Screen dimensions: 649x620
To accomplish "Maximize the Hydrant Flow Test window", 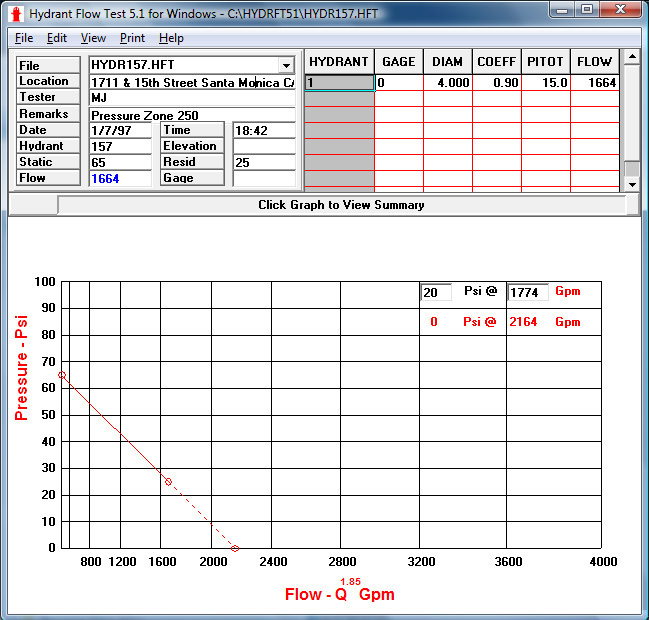I will tap(587, 10).
